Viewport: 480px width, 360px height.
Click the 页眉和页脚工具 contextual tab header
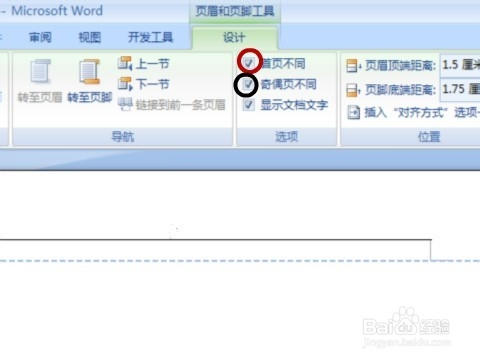pos(235,11)
